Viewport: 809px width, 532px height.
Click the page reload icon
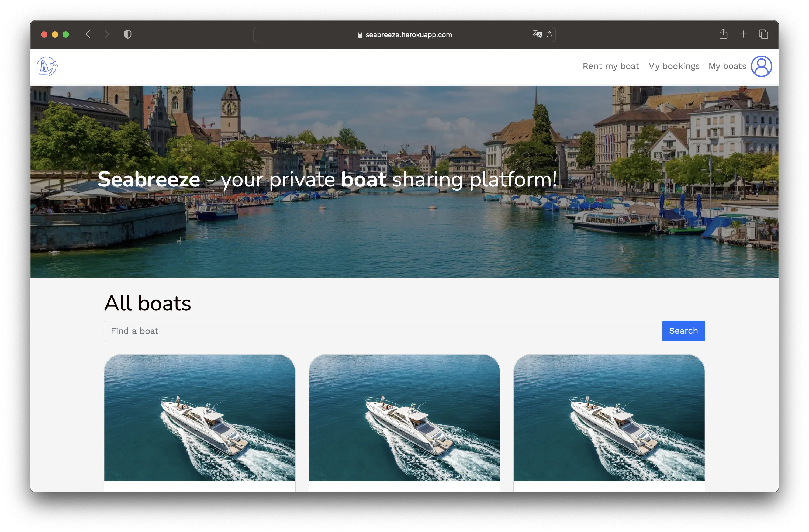[548, 34]
